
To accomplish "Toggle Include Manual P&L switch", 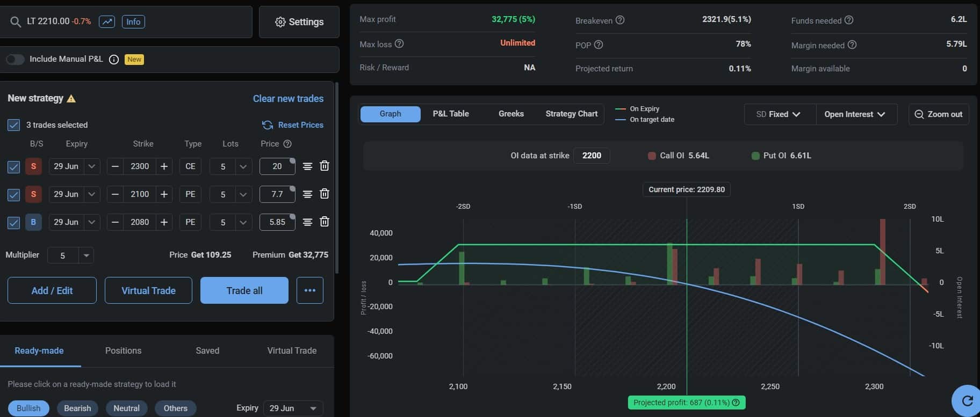I will [15, 59].
